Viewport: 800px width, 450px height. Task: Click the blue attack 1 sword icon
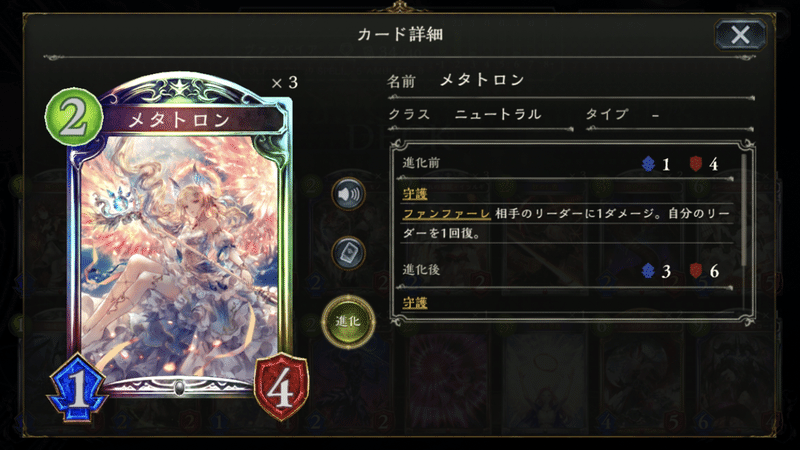pyautogui.click(x=78, y=388)
